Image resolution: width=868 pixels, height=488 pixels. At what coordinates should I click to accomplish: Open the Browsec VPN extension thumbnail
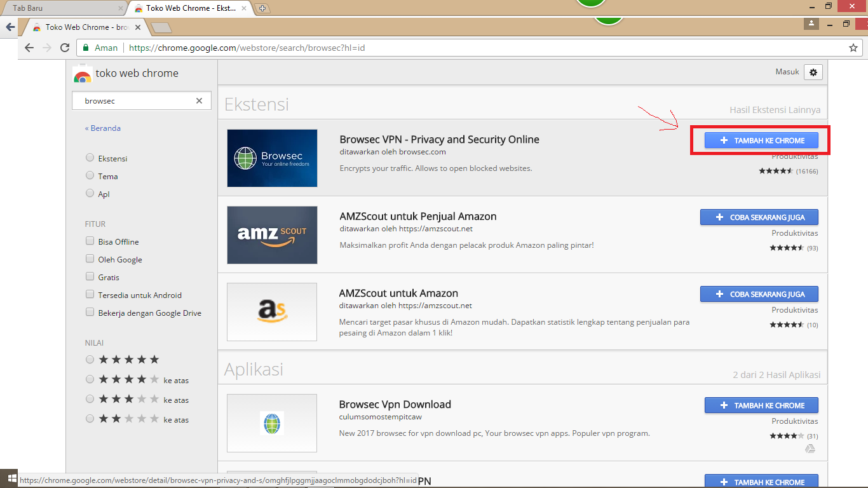point(272,158)
